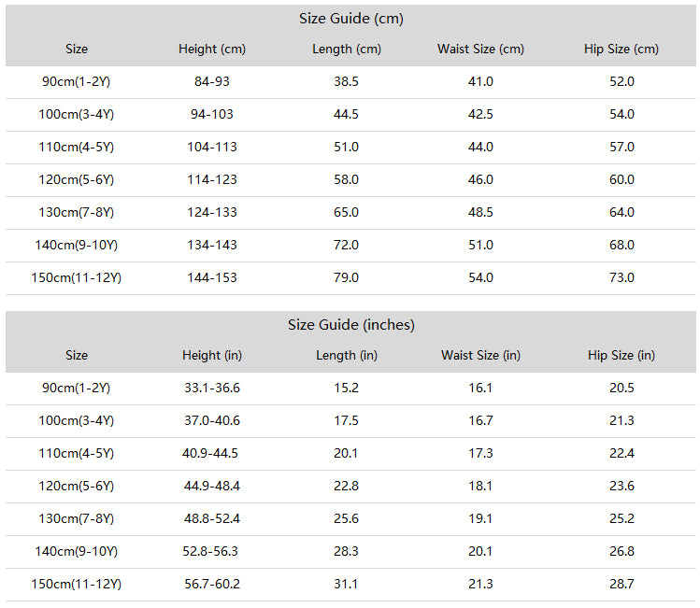Viewport: 700px width, 608px height.
Task: Select the 'Waist Size (cm)' column header
Action: (480, 49)
